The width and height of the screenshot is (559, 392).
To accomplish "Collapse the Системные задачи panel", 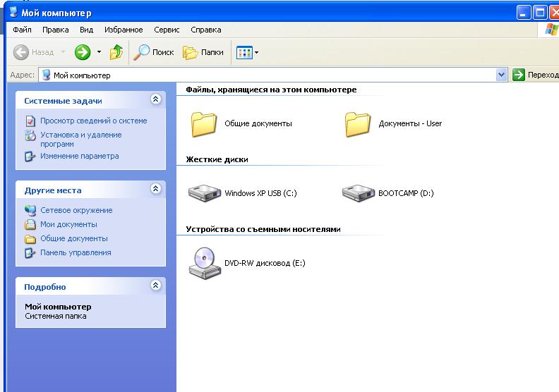I will coord(155,99).
